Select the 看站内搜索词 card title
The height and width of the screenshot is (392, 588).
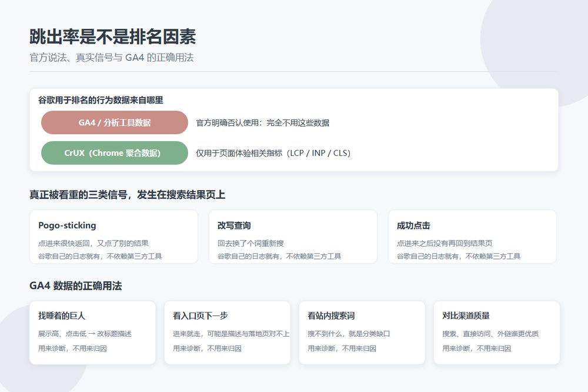[x=331, y=315]
